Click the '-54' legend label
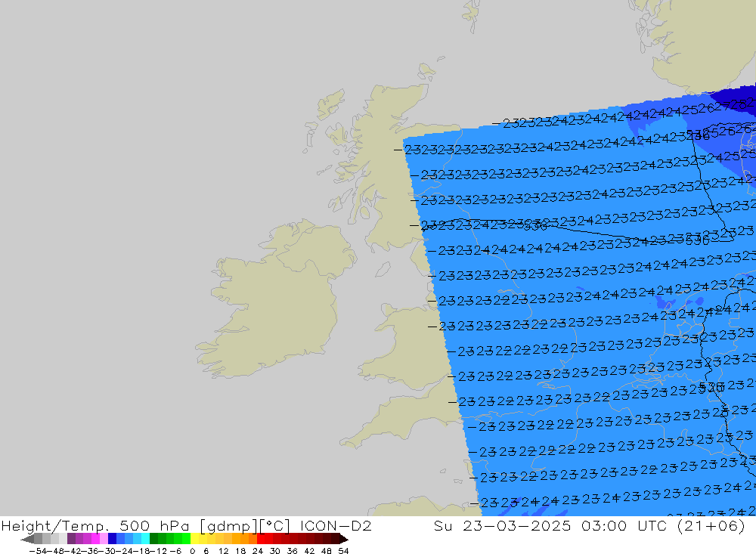 38,551
